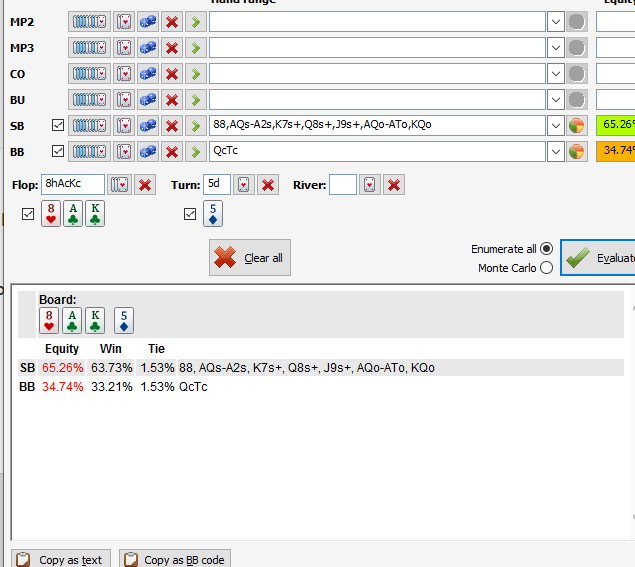Screen dimensions: 635x567
Task: Clear the CO hand range
Action: [172, 74]
